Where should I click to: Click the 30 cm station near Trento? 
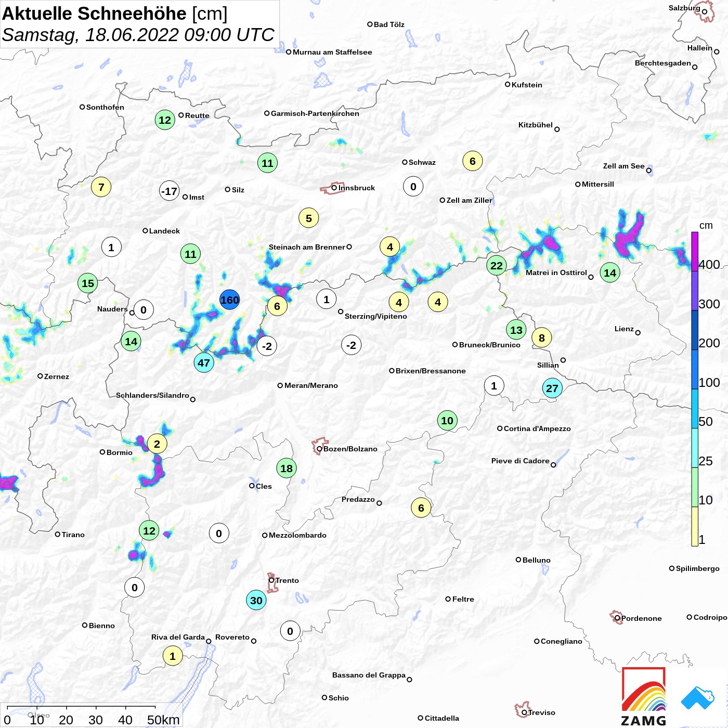point(256,600)
